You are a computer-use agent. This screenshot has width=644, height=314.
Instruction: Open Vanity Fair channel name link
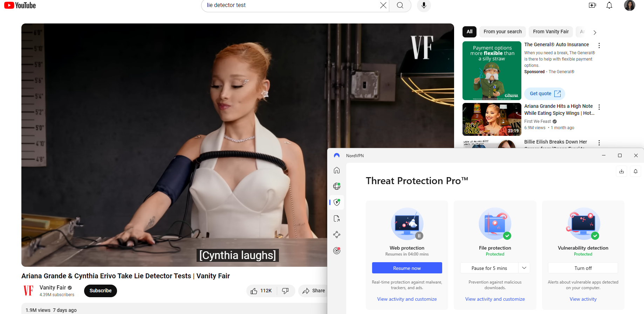(x=53, y=287)
